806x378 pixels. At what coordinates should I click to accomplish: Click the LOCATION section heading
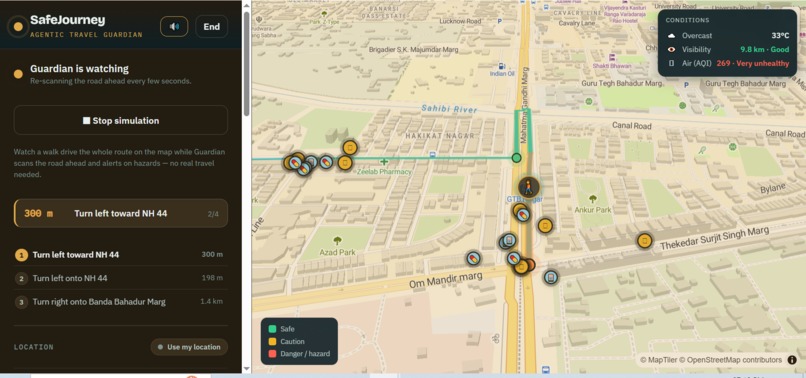pos(33,347)
